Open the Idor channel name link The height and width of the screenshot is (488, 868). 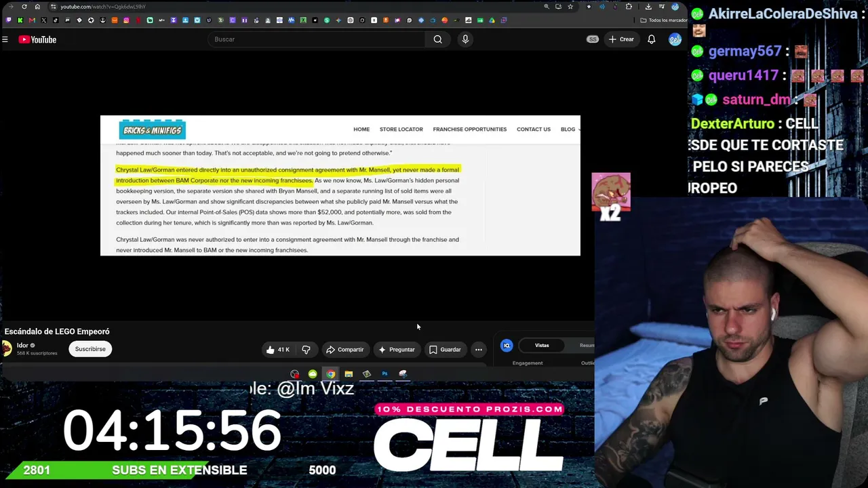(x=22, y=346)
